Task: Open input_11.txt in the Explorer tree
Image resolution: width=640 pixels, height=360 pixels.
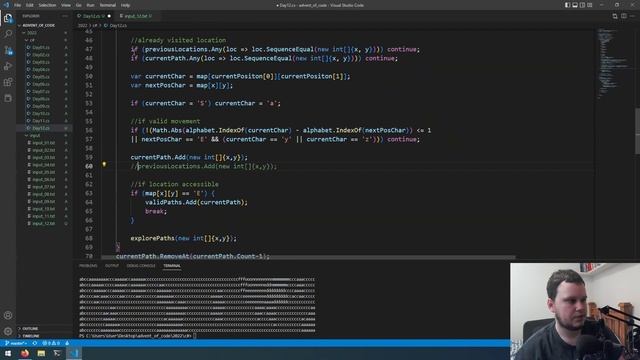Action: (x=43, y=216)
